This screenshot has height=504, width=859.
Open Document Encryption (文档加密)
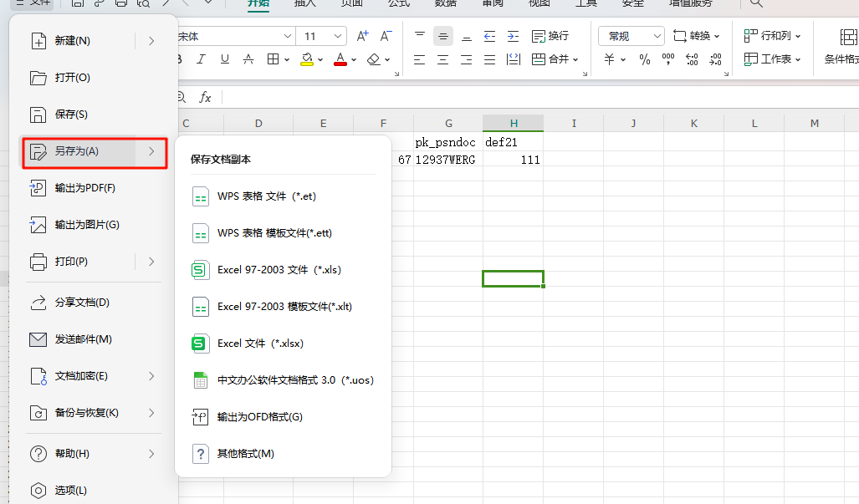point(93,376)
